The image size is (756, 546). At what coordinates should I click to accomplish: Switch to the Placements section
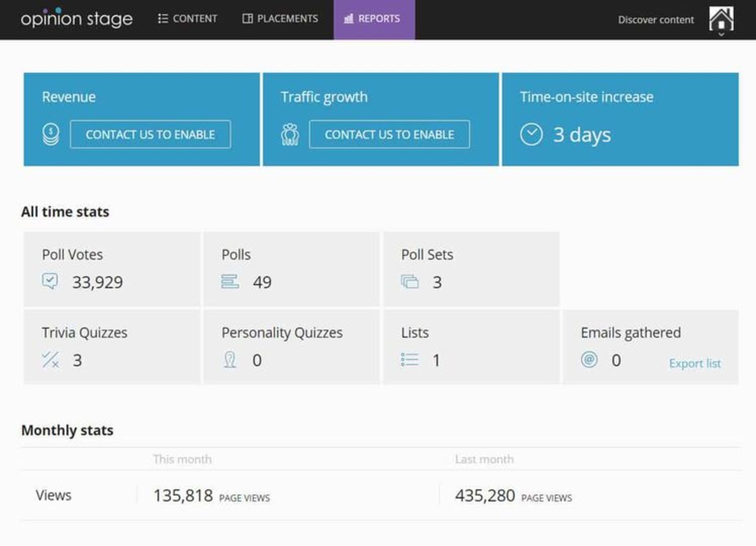coord(280,19)
